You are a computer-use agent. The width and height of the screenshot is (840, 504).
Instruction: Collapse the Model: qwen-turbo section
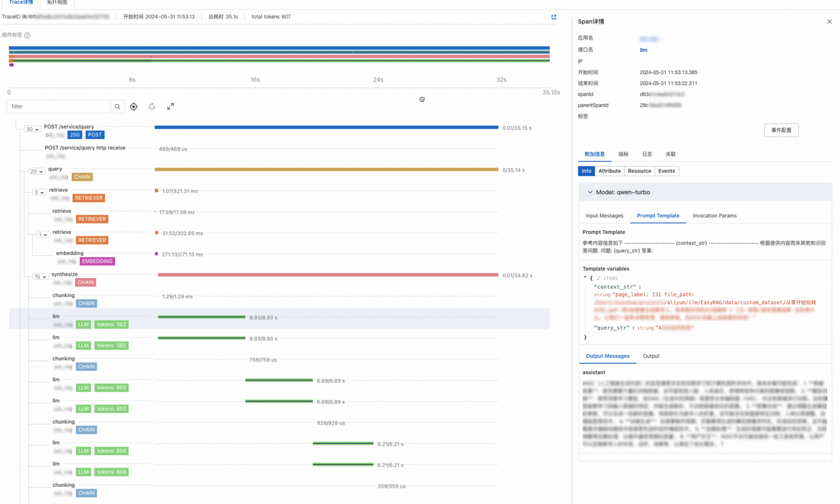pyautogui.click(x=590, y=192)
